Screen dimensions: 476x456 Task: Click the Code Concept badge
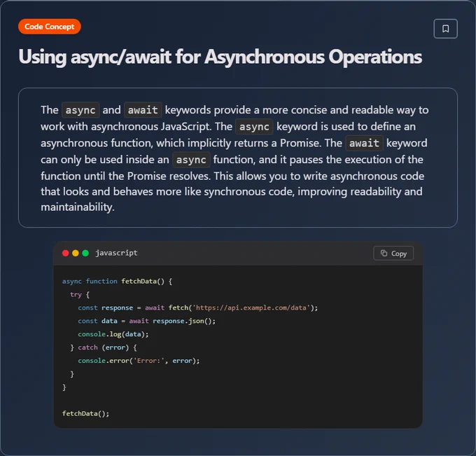tap(50, 27)
